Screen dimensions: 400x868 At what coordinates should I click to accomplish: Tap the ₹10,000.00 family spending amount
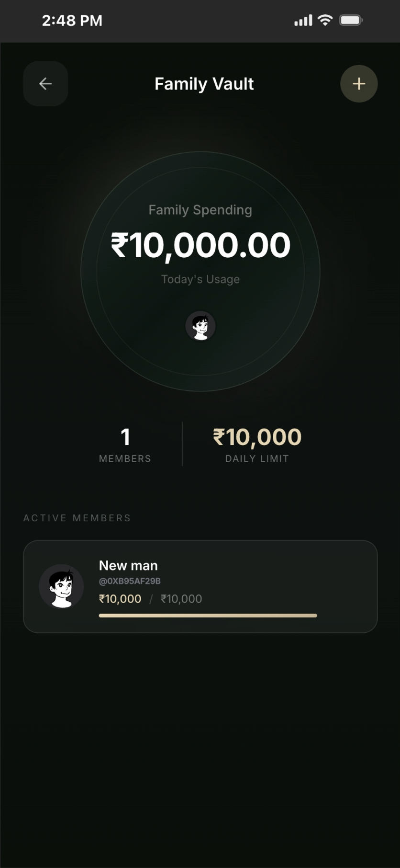(200, 245)
